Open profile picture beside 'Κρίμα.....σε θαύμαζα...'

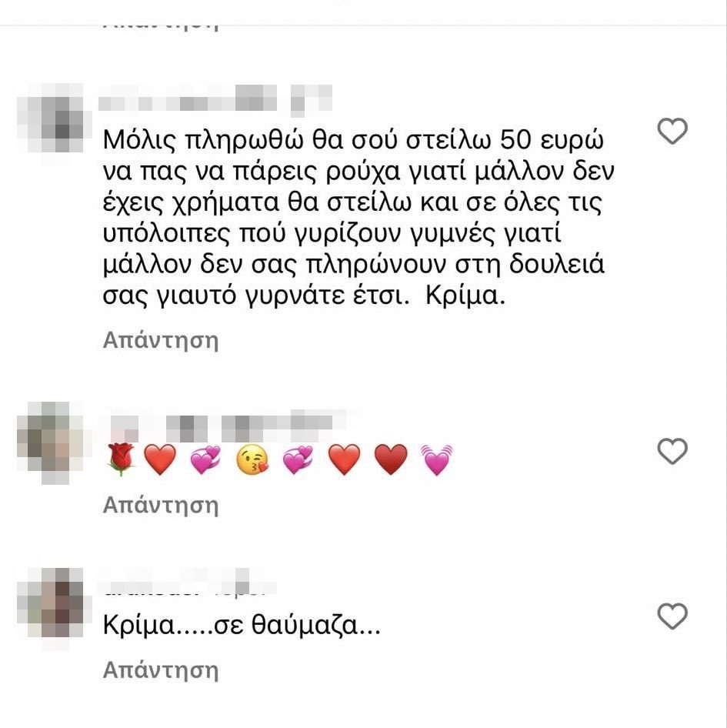(50, 603)
